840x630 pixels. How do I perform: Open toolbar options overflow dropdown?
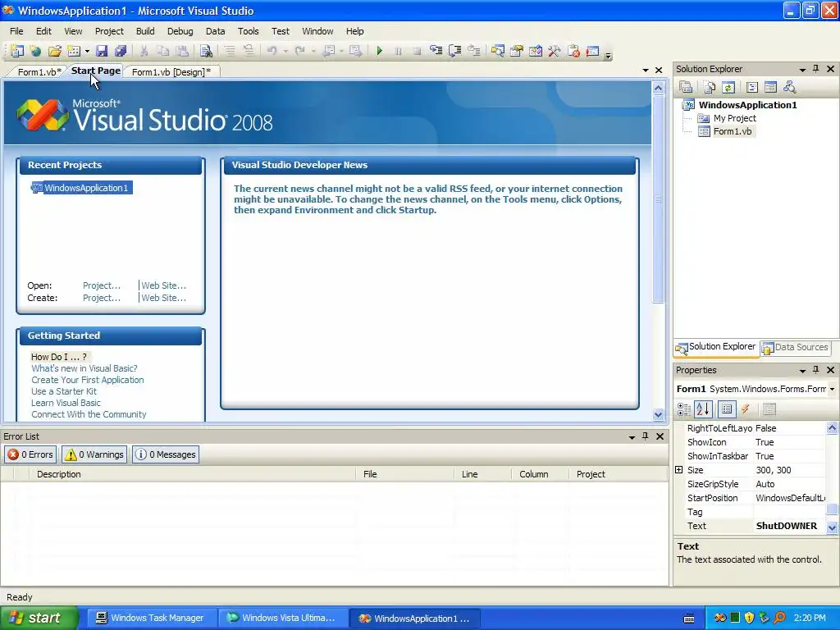[608, 55]
